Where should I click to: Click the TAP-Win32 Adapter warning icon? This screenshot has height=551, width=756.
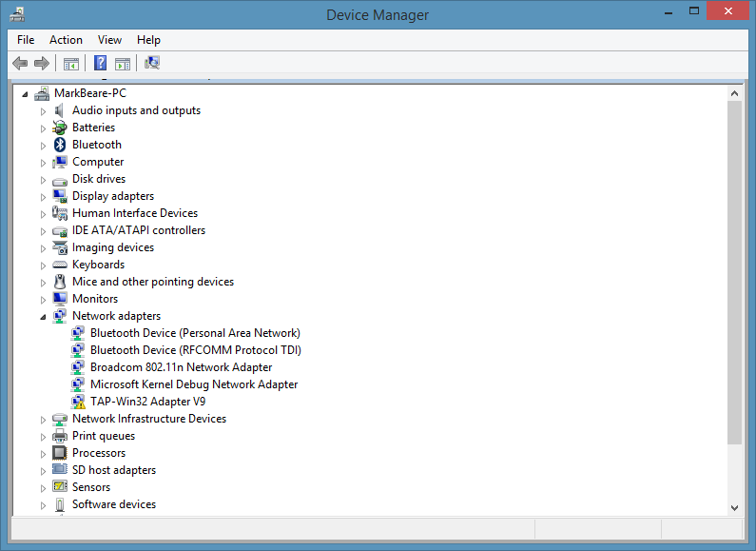click(78, 402)
